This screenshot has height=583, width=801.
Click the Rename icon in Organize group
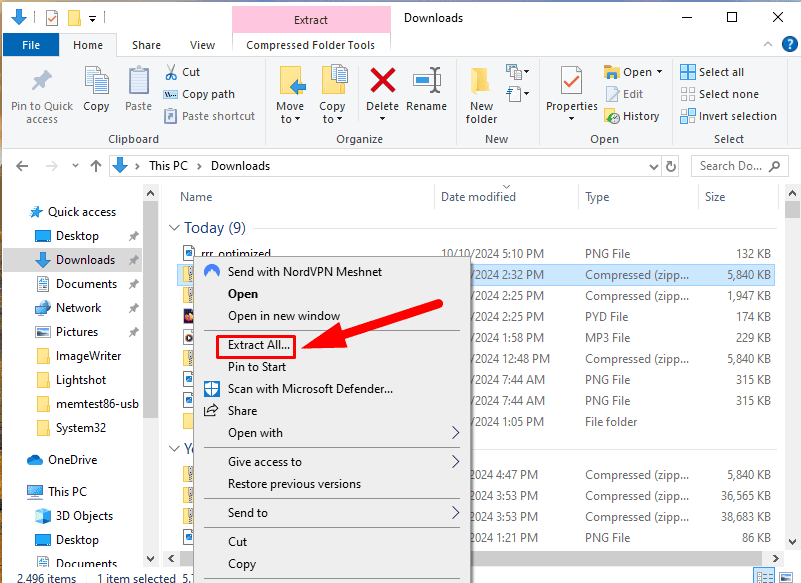point(427,83)
